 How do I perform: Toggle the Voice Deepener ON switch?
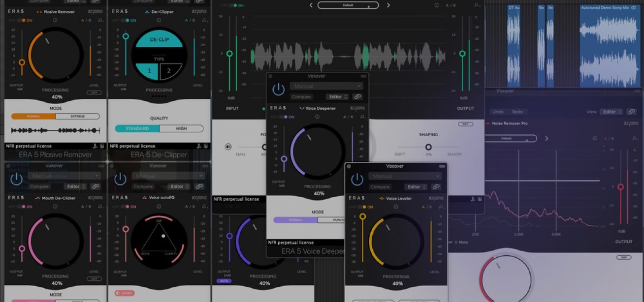tap(284, 117)
